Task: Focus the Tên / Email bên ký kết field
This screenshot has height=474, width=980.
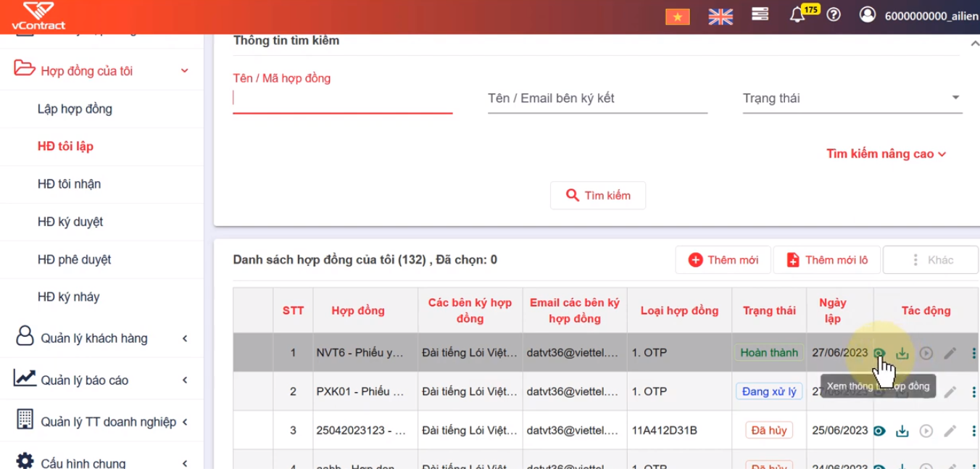Action: click(x=597, y=99)
